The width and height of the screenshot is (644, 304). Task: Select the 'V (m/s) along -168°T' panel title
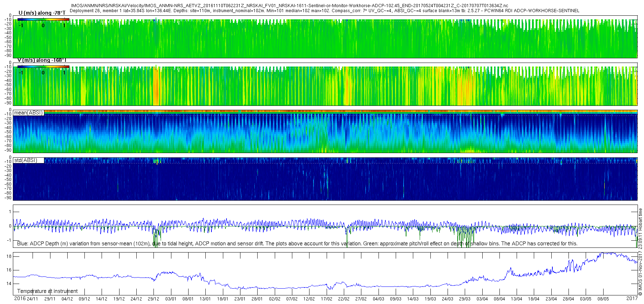[x=42, y=60]
